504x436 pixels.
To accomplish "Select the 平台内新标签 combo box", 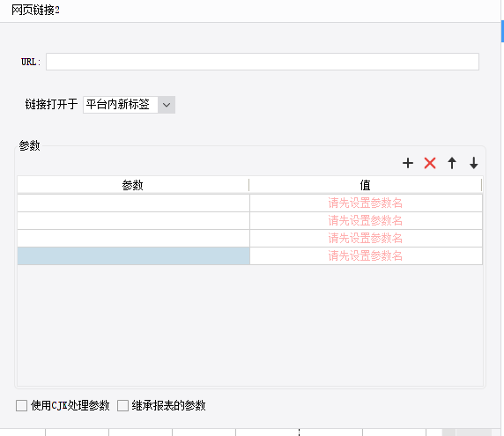I will (129, 105).
